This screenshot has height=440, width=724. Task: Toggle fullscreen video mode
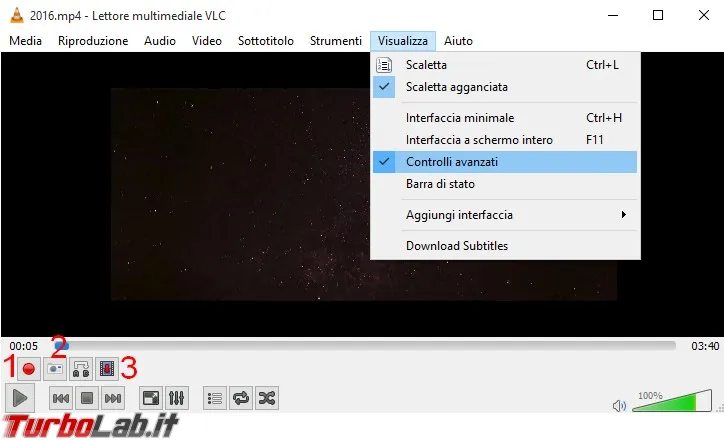(151, 398)
